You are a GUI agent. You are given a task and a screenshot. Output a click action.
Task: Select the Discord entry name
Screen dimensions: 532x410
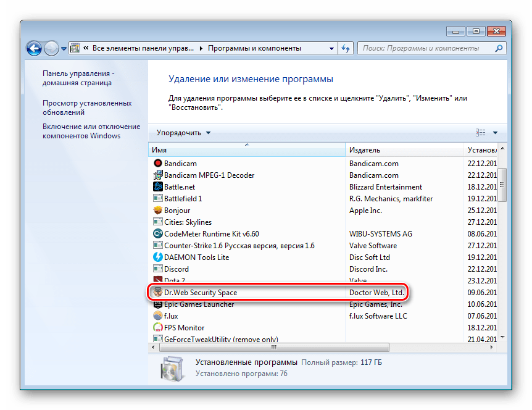tap(177, 269)
